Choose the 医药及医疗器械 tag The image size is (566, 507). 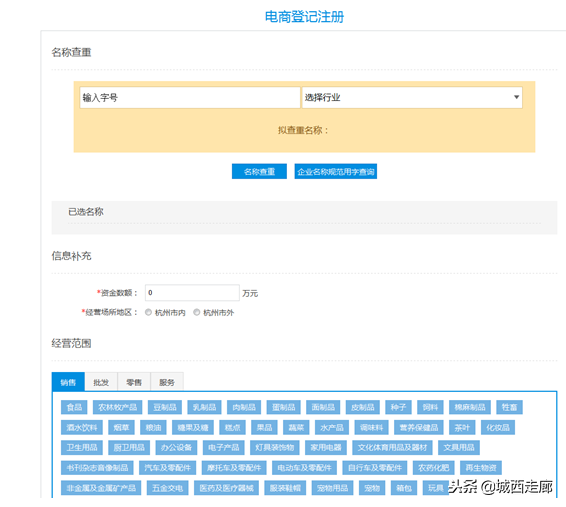pos(226,488)
